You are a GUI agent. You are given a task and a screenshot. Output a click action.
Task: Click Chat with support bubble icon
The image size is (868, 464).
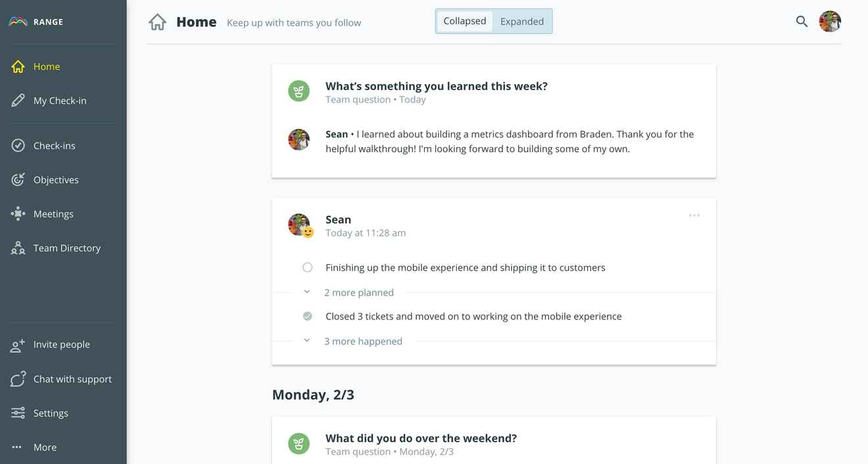coord(18,379)
